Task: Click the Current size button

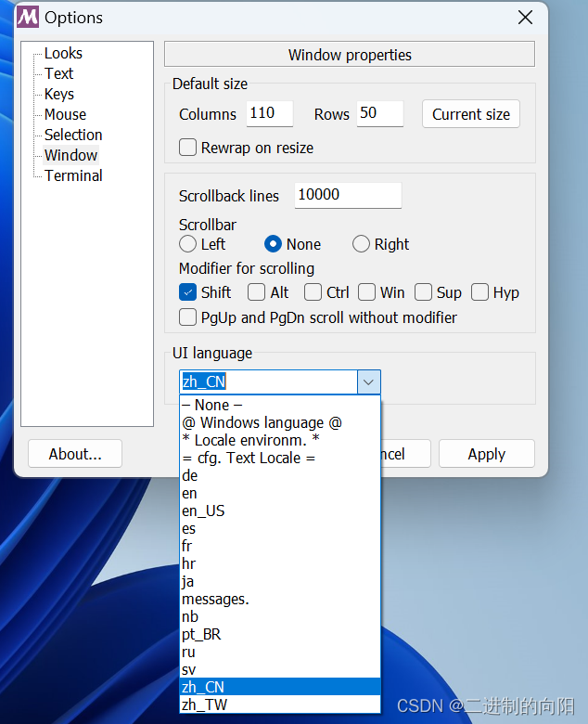Action: point(471,114)
